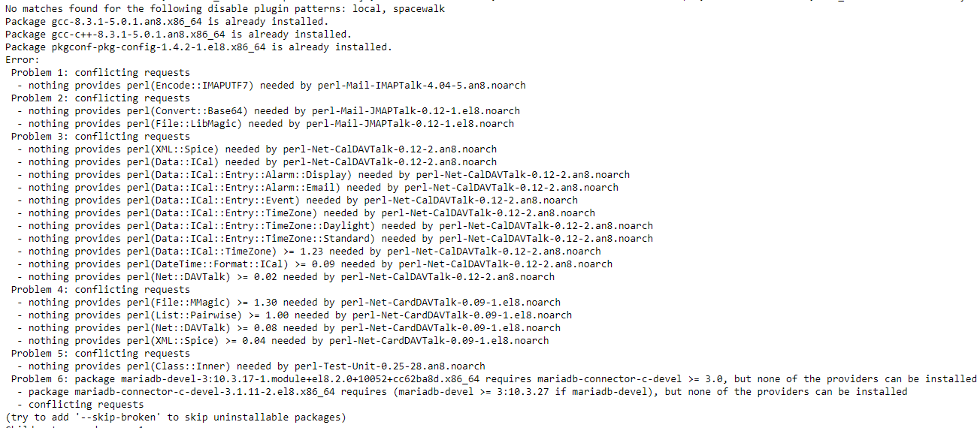Click the mariadb-connector-c-devel-3.1.11 package line
Viewport: 980px width, 428px height.
tap(462, 392)
